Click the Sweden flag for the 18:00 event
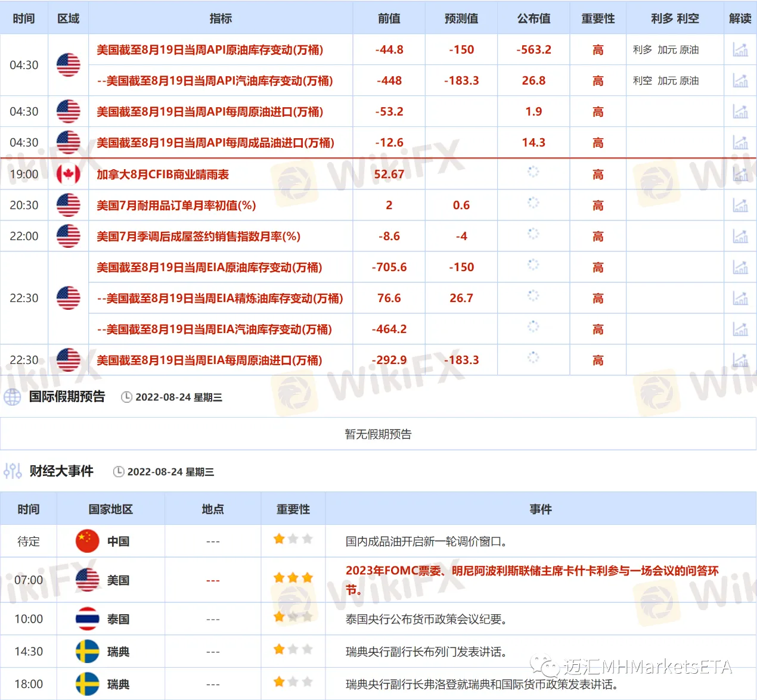Viewport: 757px width, 700px height. pos(86,684)
